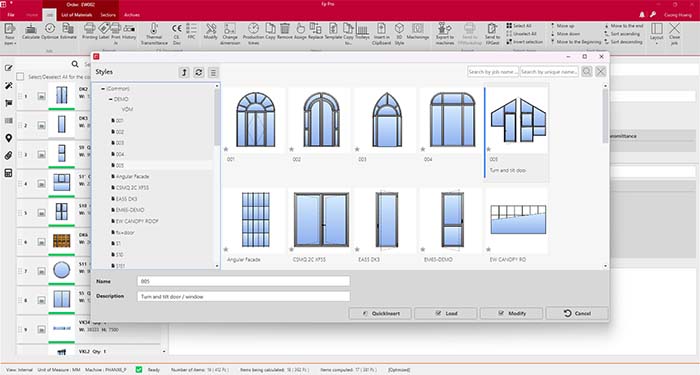
Task: Click the Remove trash icon
Action: click(x=285, y=32)
